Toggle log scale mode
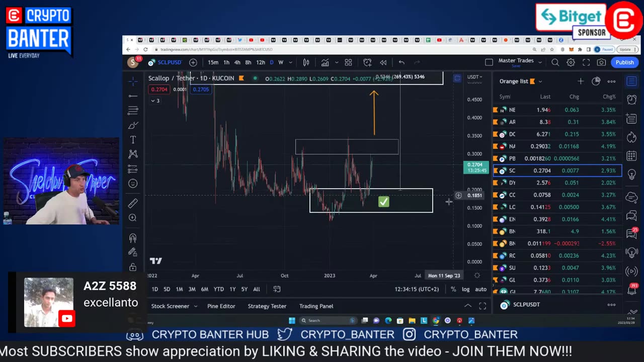The image size is (644, 362). tap(466, 289)
